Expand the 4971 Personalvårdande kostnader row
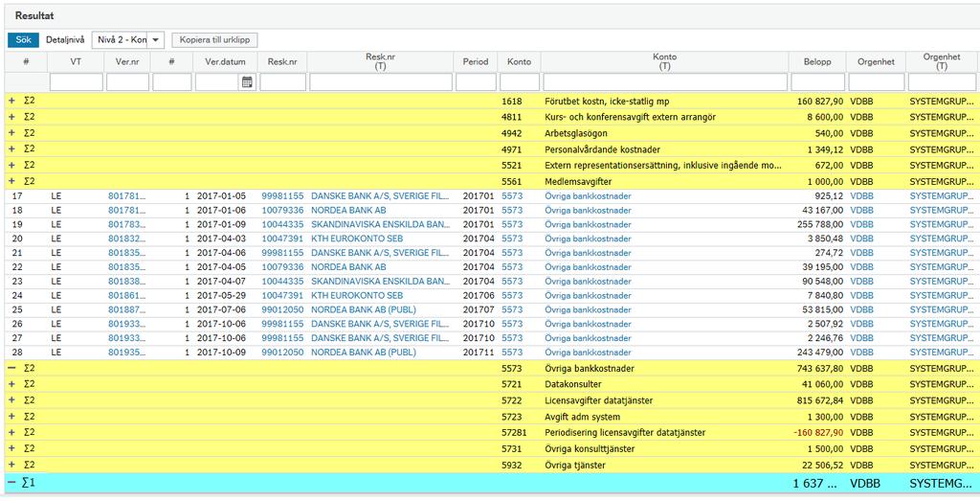Screen dimensions: 980x501 11,148
